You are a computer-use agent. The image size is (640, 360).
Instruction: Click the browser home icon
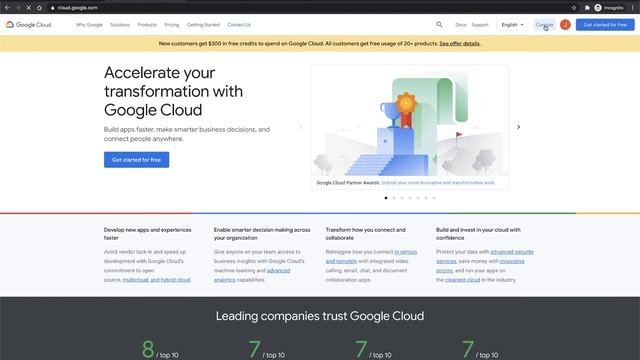tap(39, 7)
